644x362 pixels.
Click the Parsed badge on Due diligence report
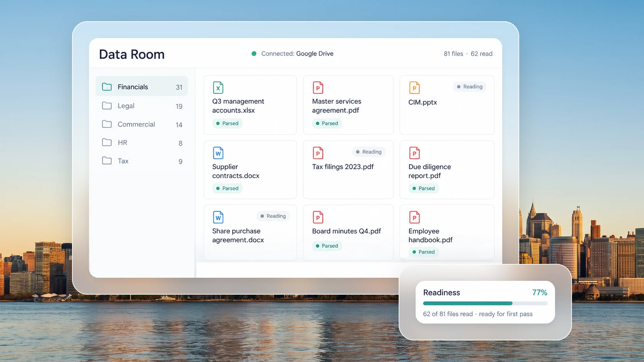[423, 189]
